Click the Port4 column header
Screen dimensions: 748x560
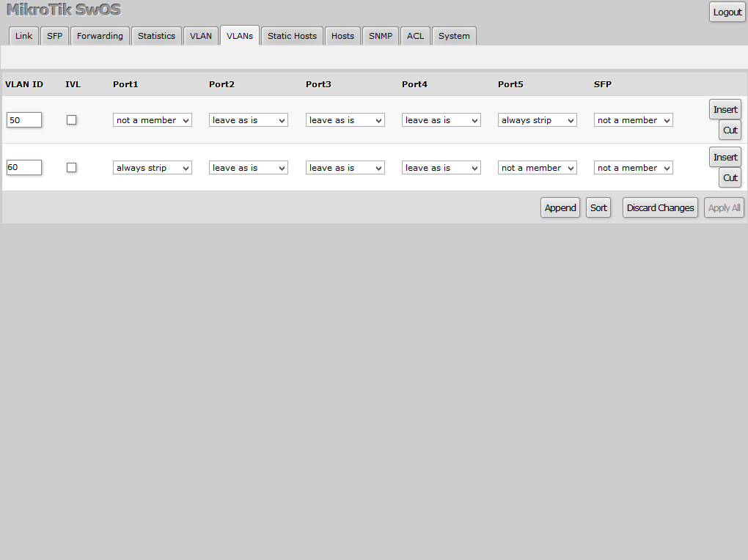[x=414, y=84]
